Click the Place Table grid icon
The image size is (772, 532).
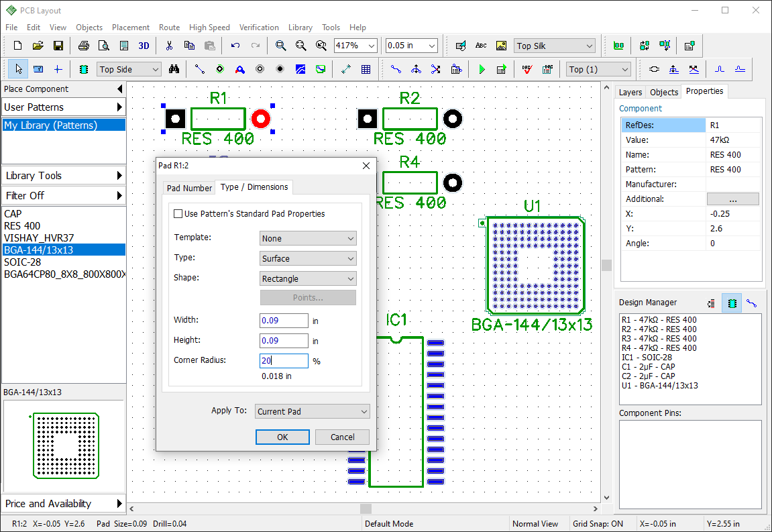(366, 70)
